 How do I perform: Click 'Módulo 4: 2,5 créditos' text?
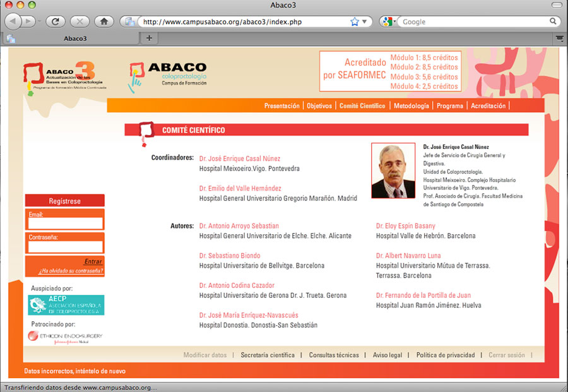(x=424, y=86)
